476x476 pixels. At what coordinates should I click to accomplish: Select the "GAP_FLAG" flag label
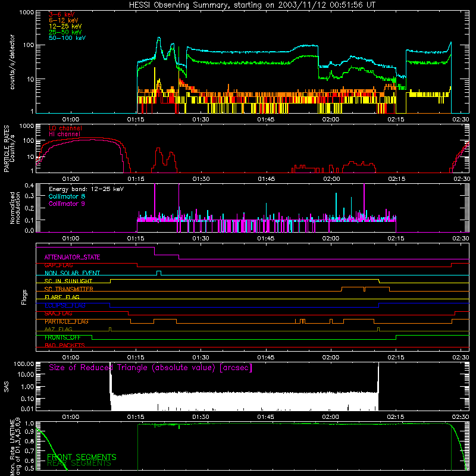pos(58,265)
